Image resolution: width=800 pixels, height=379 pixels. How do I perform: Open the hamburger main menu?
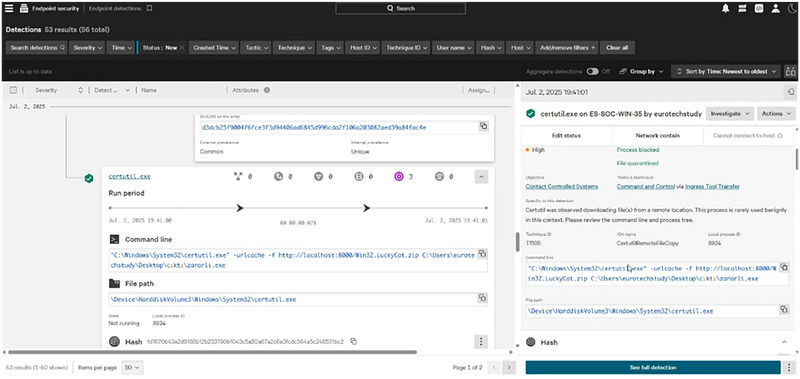click(9, 8)
